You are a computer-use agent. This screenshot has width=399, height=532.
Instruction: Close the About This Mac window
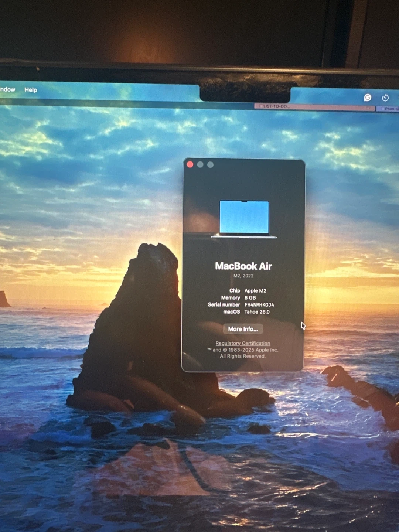point(190,164)
